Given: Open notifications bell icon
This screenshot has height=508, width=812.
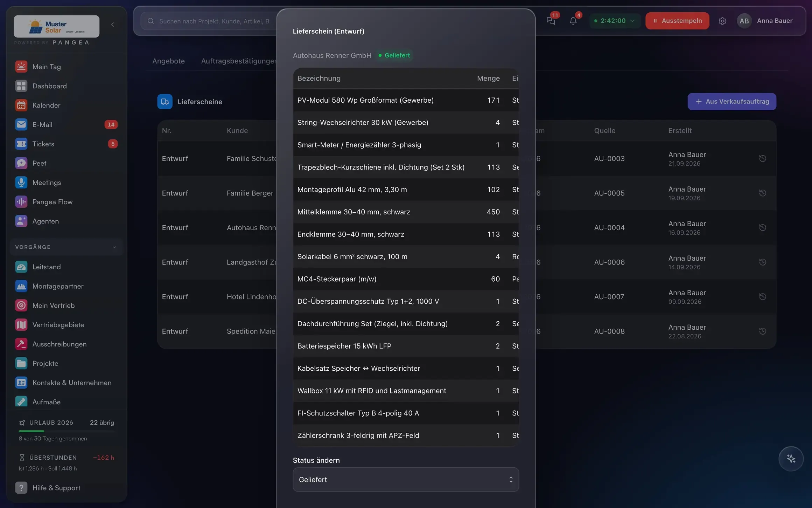Looking at the screenshot, I should coord(573,21).
